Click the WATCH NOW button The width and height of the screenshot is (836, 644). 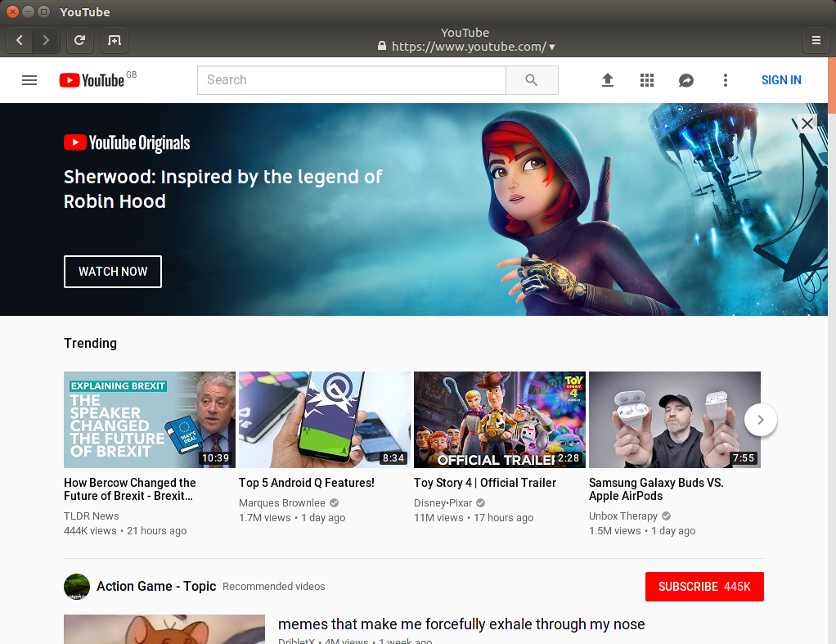[x=113, y=272]
